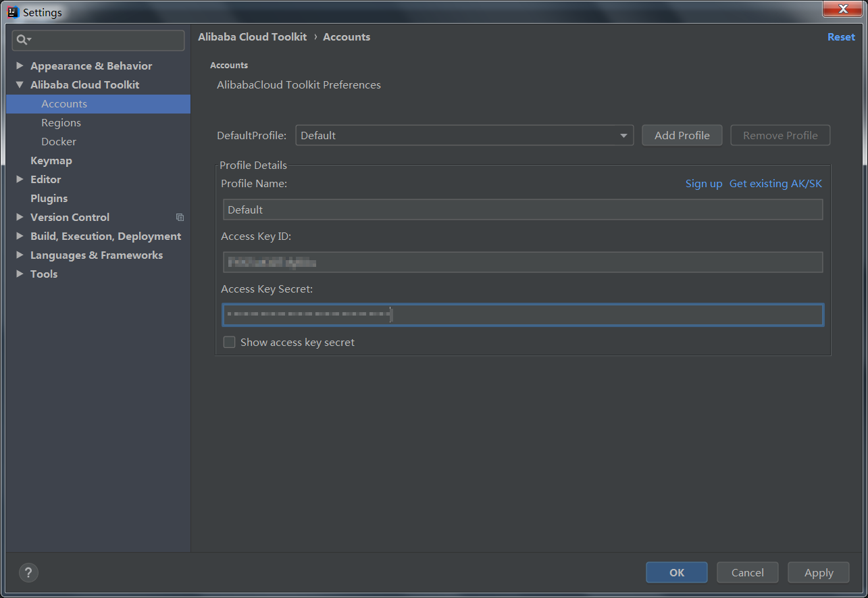868x598 pixels.
Task: Enable Show access key secret checkbox
Action: point(230,343)
